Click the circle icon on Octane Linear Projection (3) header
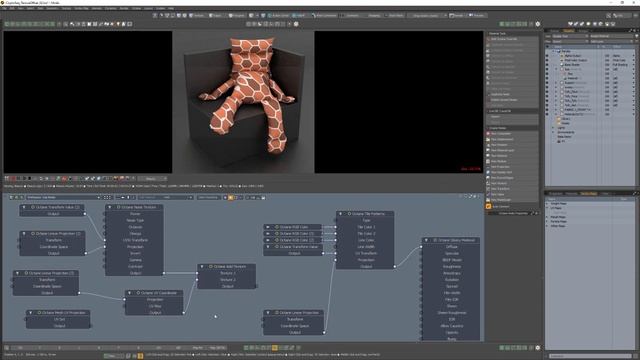This screenshot has height=360, width=640. click(26, 273)
